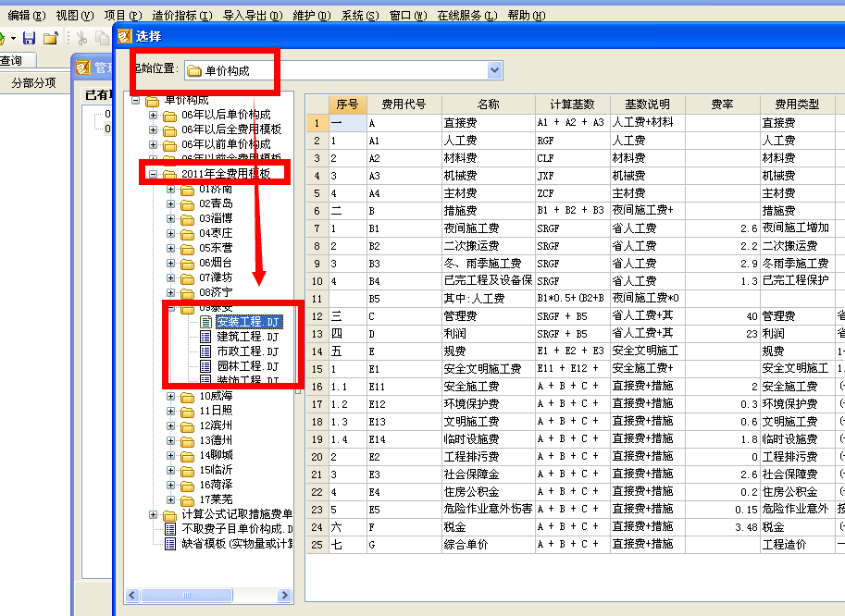Open the 安装工程.DJ template icon
The width and height of the screenshot is (845, 616).
(205, 321)
